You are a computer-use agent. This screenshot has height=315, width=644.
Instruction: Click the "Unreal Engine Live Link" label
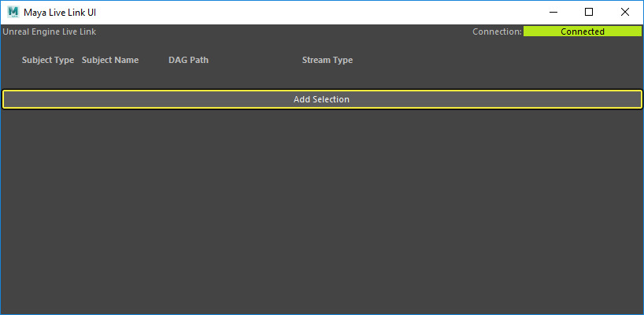coord(50,31)
